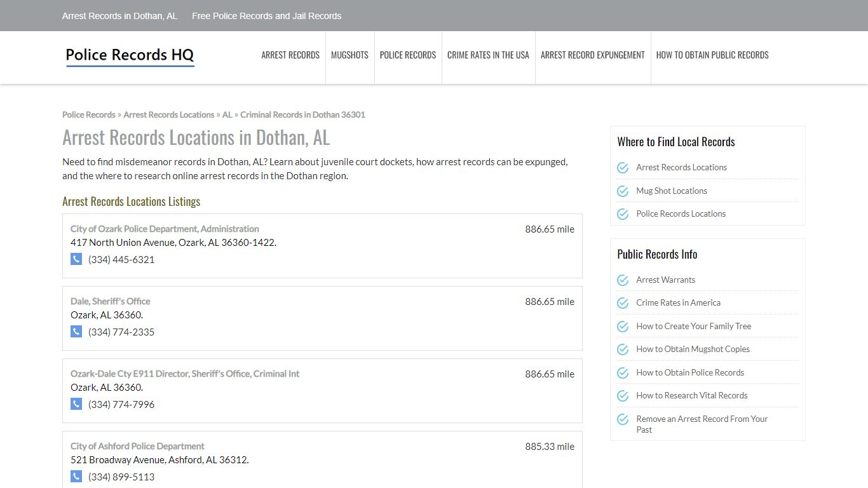Open How to Obtain Police Records link
The height and width of the screenshot is (488, 868).
[x=690, y=373]
